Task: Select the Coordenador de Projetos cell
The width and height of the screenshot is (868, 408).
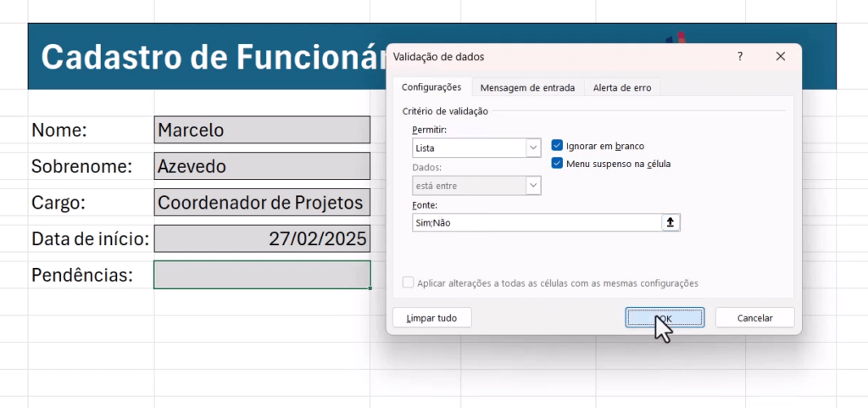Action: click(x=262, y=202)
